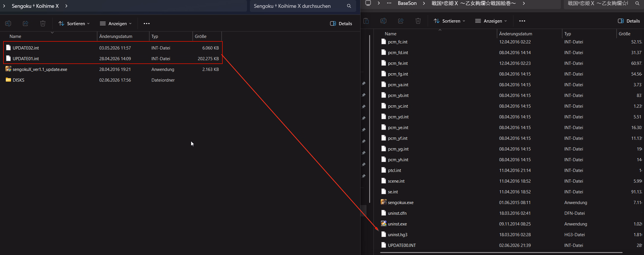This screenshot has height=255, width=644.
Task: Select the pcm_fd.int file name
Action: click(x=398, y=52)
